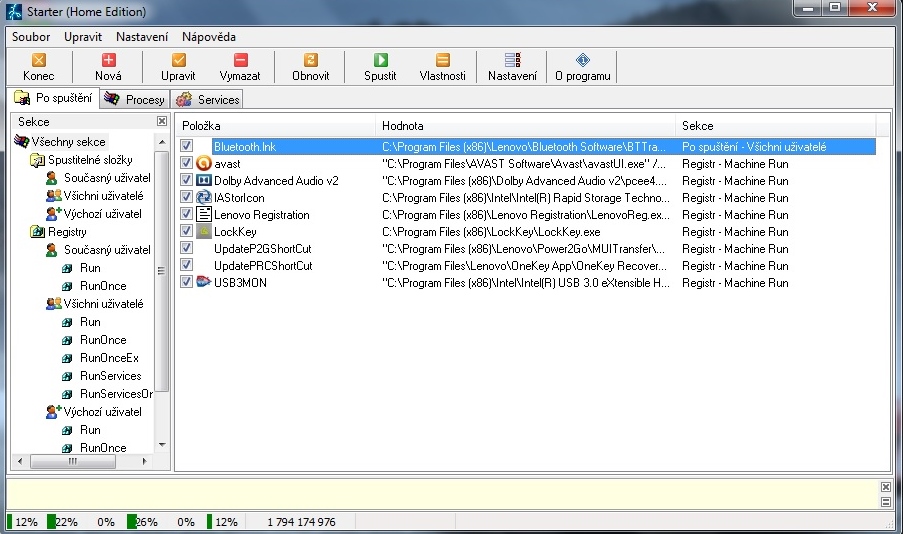Open the Nápověda menu
Viewport: 903px width, 534px height.
[208, 37]
